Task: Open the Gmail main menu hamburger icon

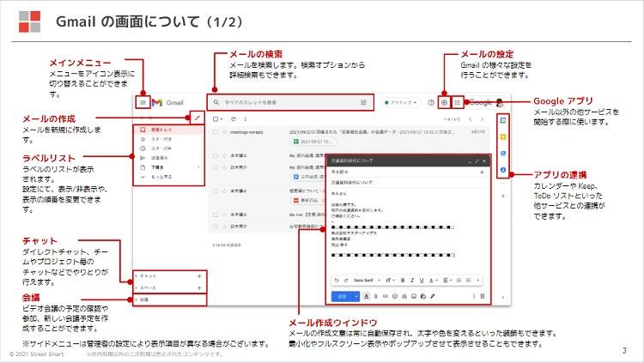Action: [x=143, y=103]
